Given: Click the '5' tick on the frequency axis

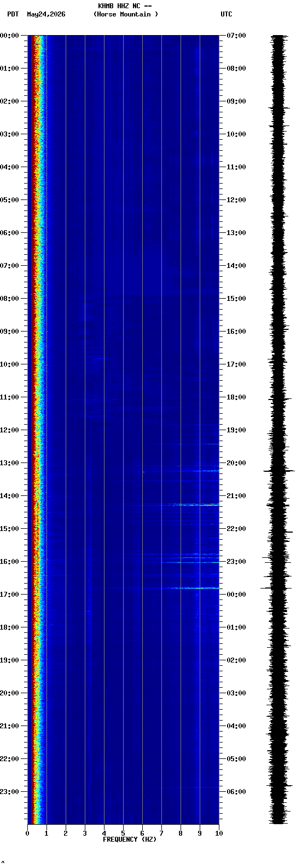Looking at the screenshot, I should tap(123, 833).
